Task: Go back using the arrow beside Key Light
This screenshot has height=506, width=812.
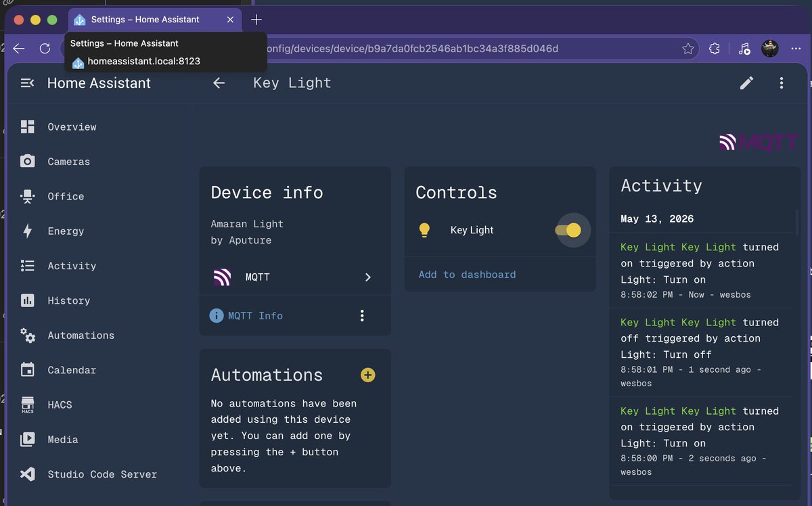Action: click(219, 83)
